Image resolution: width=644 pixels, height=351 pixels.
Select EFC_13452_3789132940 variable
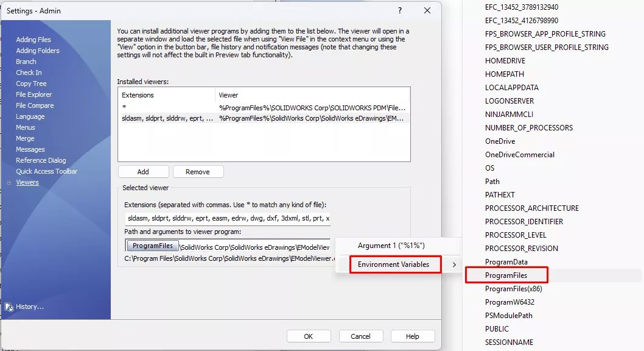[x=521, y=7]
